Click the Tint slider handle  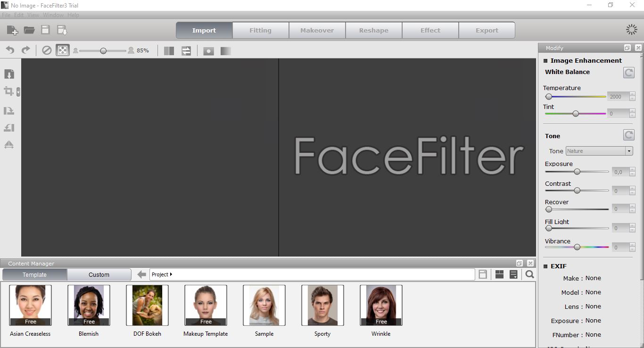[x=576, y=114]
